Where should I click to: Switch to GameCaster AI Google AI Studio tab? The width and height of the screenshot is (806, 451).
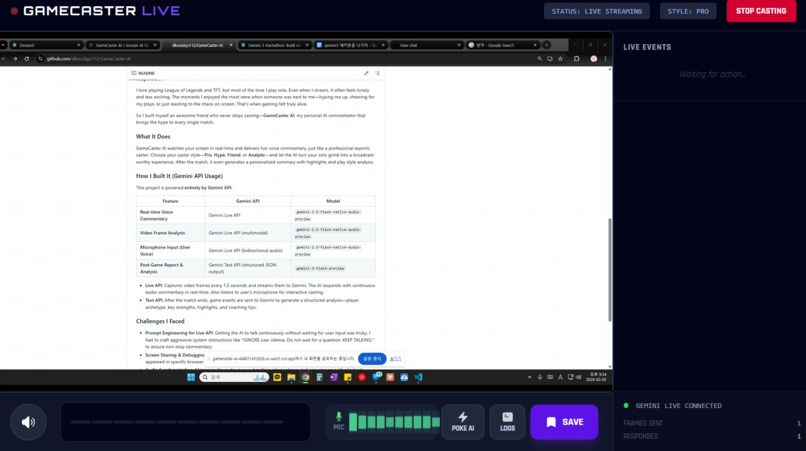click(122, 45)
